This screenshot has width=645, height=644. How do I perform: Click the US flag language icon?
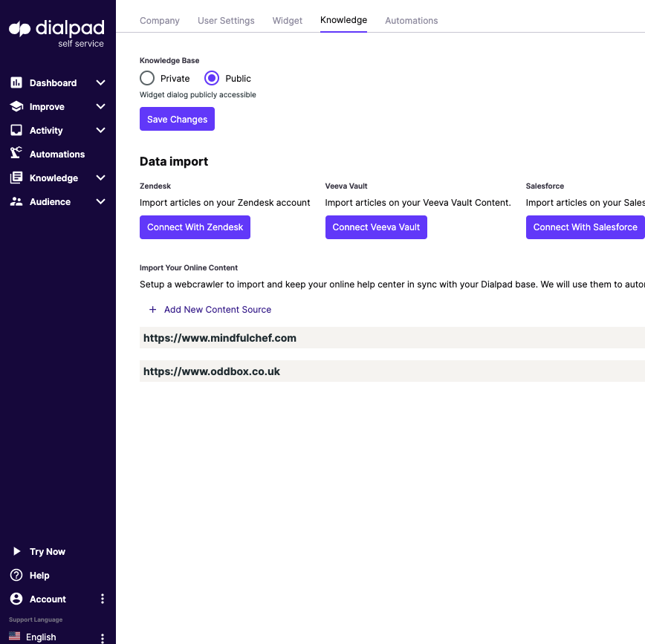(14, 636)
